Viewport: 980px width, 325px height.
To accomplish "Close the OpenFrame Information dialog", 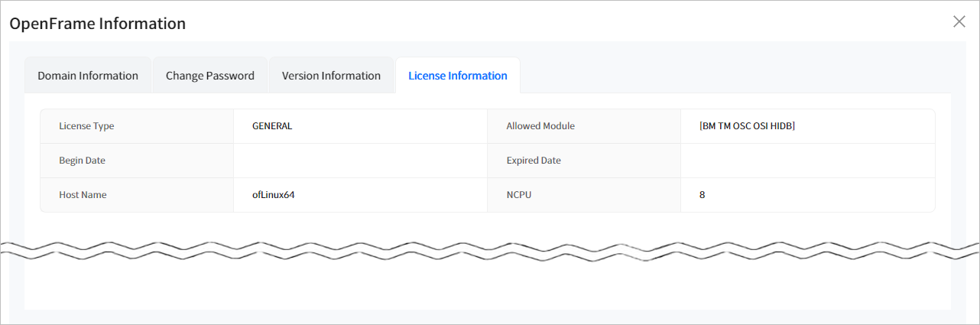I will [x=959, y=21].
